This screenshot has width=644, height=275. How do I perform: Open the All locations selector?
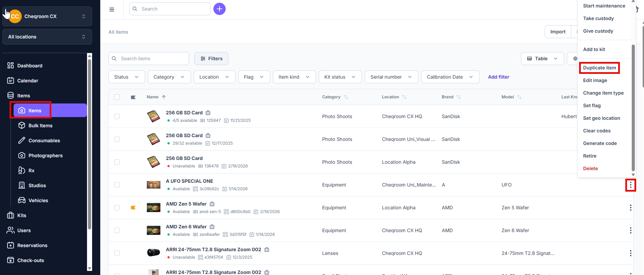click(x=47, y=37)
